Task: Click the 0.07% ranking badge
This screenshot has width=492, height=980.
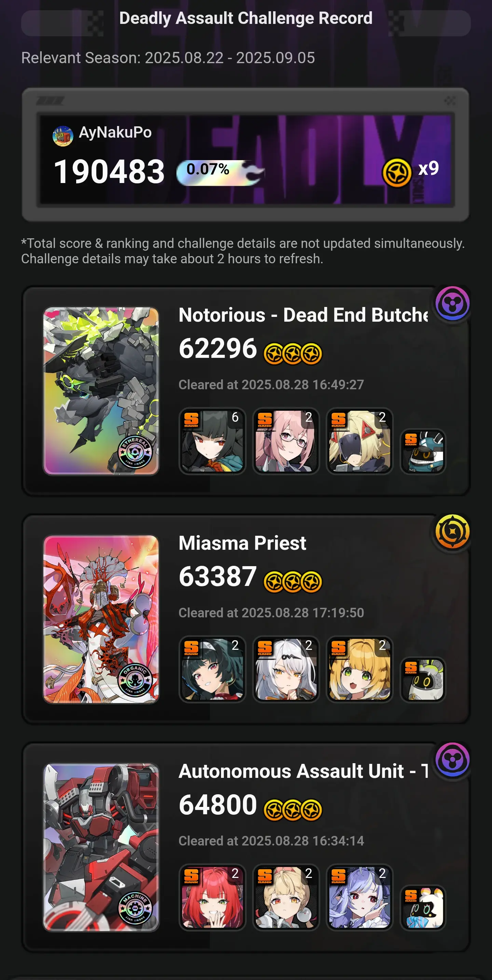Action: pos(220,172)
